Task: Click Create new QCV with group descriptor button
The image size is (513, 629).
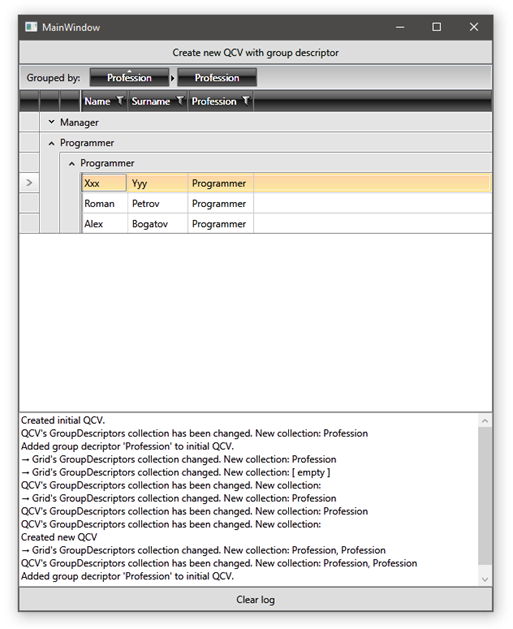Action: [255, 53]
